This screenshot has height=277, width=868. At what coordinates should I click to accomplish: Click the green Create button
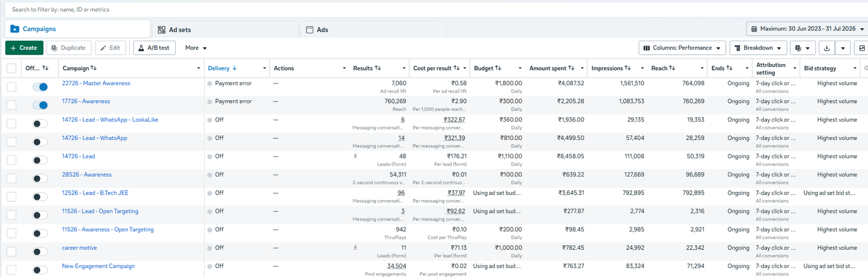pyautogui.click(x=24, y=48)
